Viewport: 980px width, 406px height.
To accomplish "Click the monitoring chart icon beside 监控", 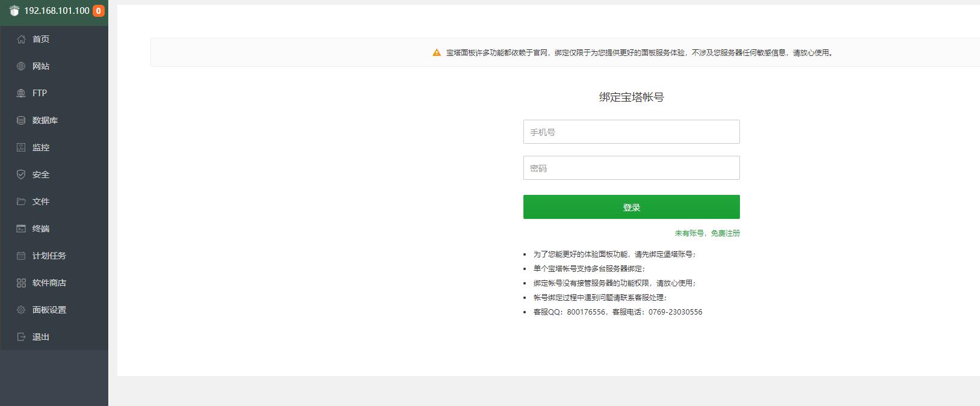I will 21,147.
